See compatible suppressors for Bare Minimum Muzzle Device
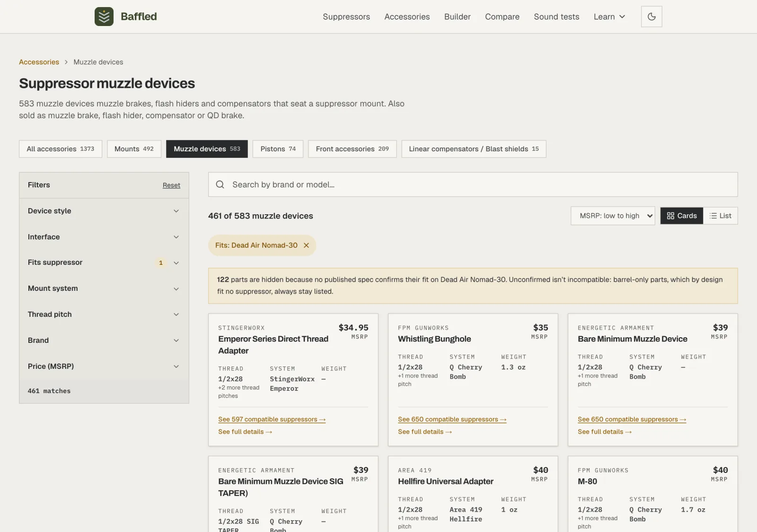This screenshot has height=532, width=757. tap(632, 419)
